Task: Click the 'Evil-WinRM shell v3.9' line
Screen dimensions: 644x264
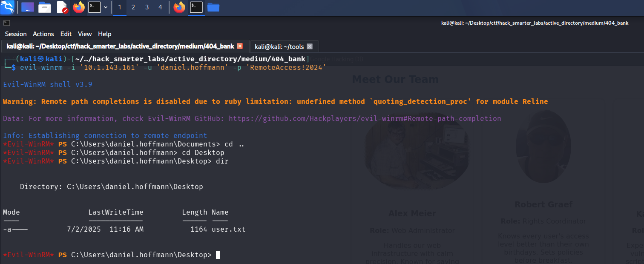Action: coord(48,84)
